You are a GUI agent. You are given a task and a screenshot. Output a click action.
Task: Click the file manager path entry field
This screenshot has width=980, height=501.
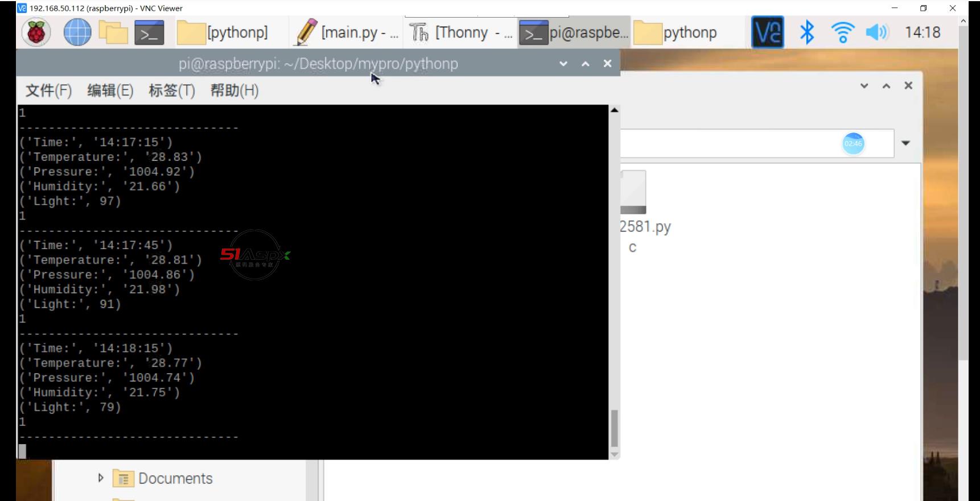(756, 143)
